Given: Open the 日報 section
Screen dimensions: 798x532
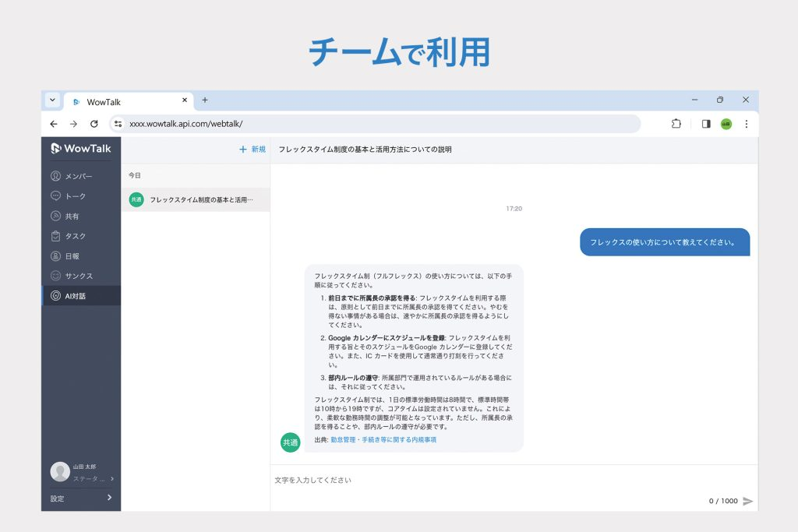Looking at the screenshot, I should click(x=72, y=255).
